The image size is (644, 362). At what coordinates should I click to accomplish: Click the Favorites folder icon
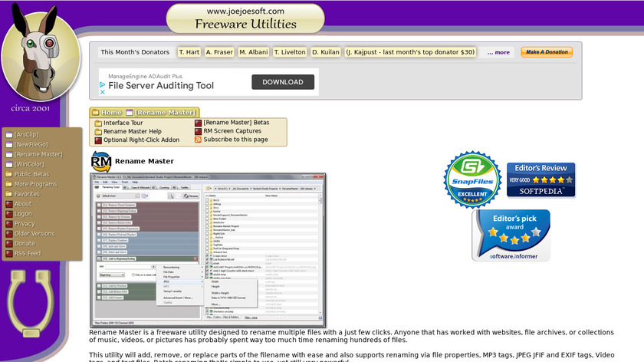9,194
